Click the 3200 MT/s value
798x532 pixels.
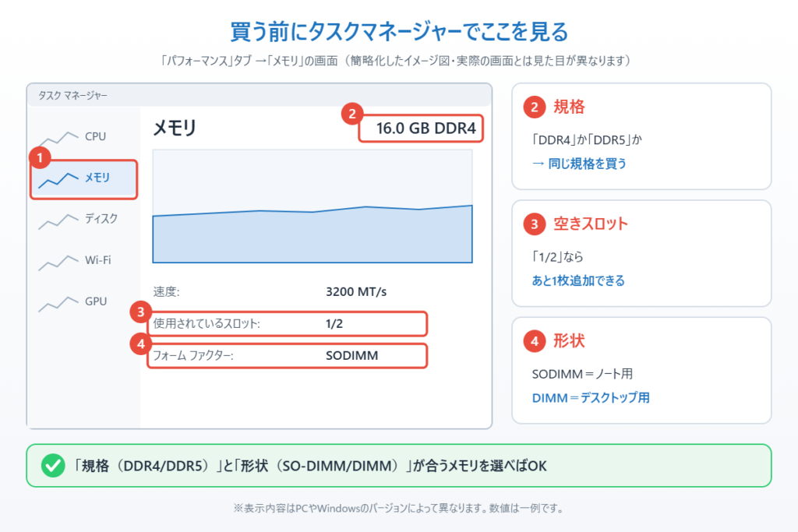(356, 292)
